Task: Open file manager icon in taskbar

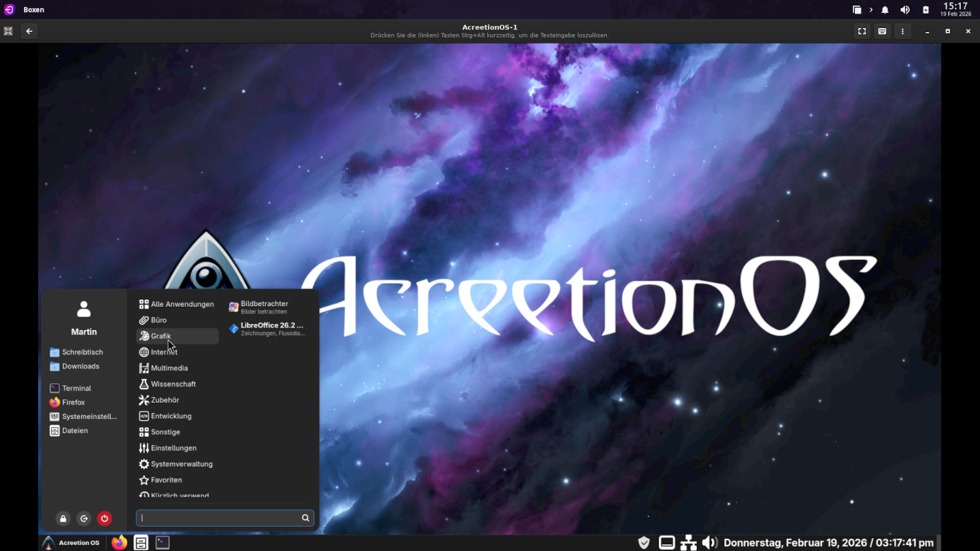Action: click(x=141, y=542)
